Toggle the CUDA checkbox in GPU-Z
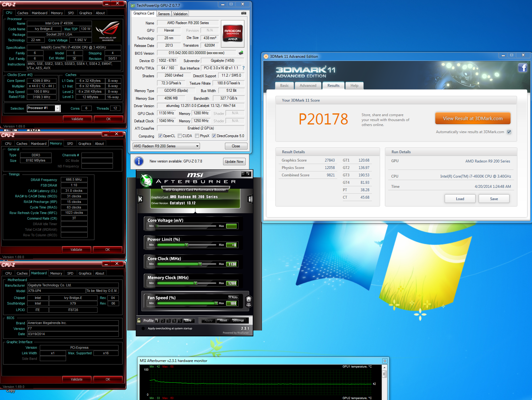 tap(180, 136)
